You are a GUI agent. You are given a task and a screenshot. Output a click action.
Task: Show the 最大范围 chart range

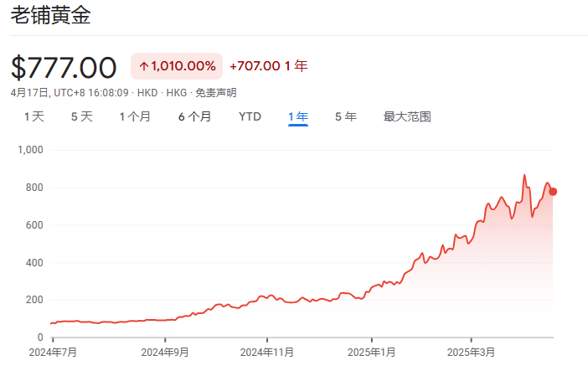(407, 116)
